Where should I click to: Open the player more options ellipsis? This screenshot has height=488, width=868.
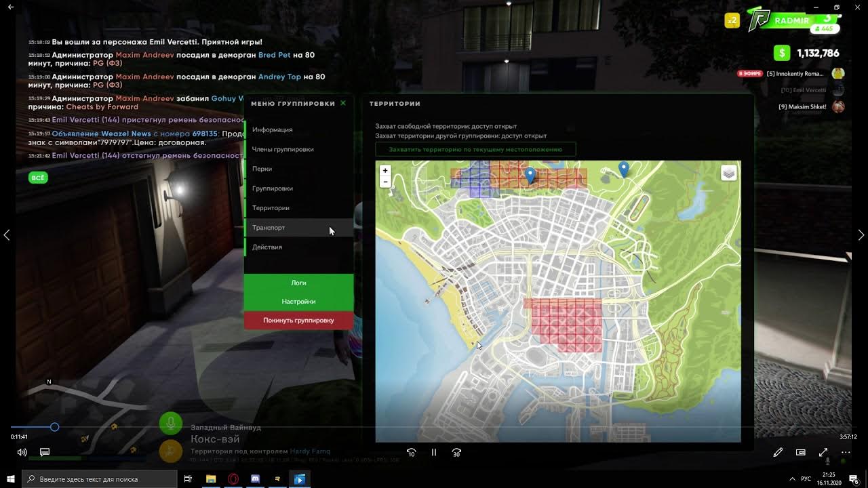coord(846,452)
